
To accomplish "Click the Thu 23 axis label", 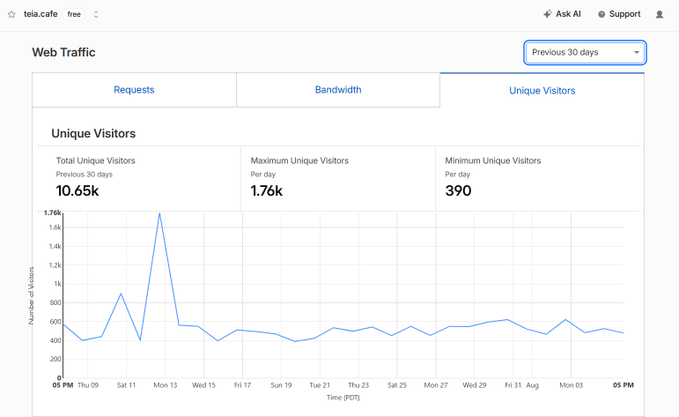I will point(359,385).
